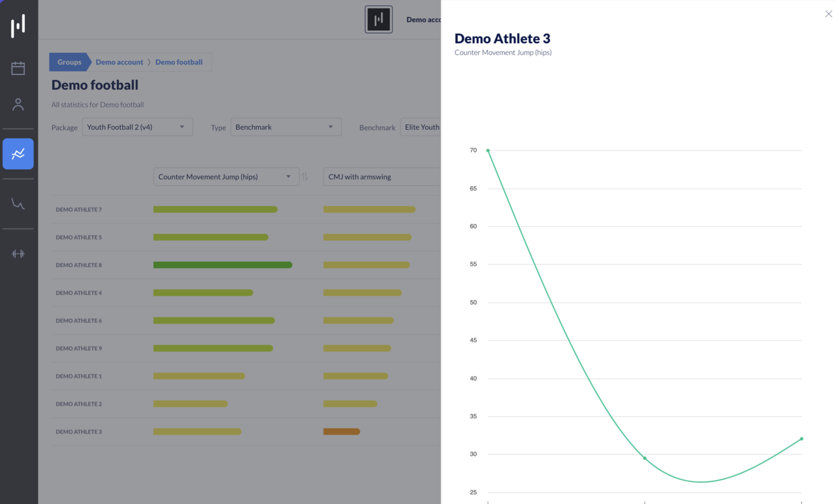Open the Elite Youth benchmark dropdown

click(420, 127)
